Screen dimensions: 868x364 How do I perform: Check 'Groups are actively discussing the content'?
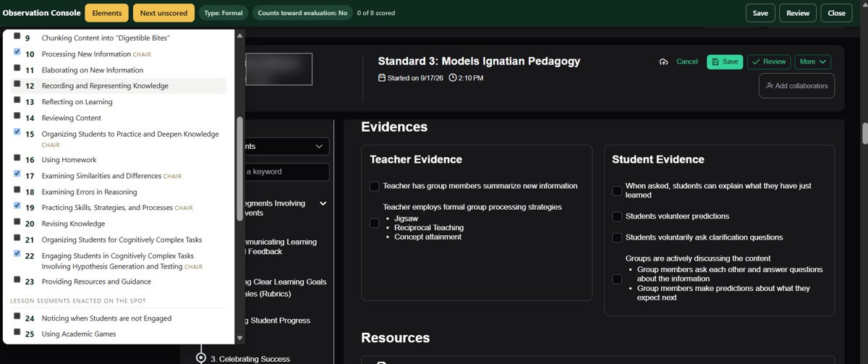(x=617, y=279)
